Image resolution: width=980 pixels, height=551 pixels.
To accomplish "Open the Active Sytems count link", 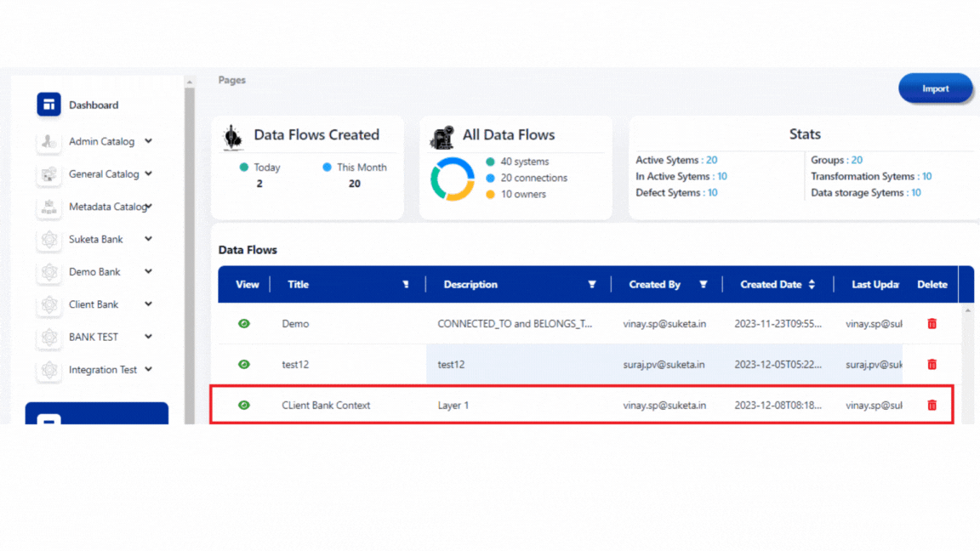I will click(x=711, y=160).
